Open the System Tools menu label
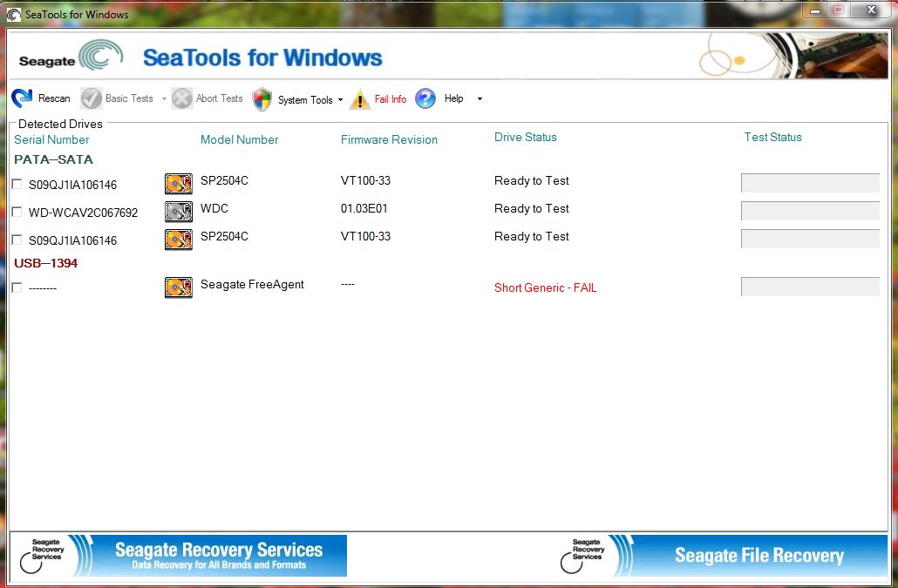Screen dimensions: 898x588 click(x=305, y=100)
